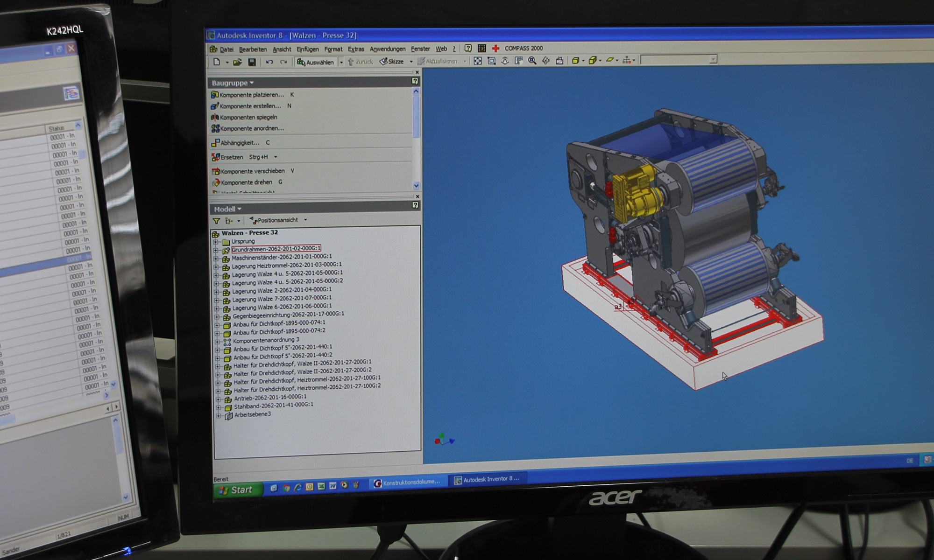Open the Bearbeiten menu
The height and width of the screenshot is (560, 934).
(253, 49)
